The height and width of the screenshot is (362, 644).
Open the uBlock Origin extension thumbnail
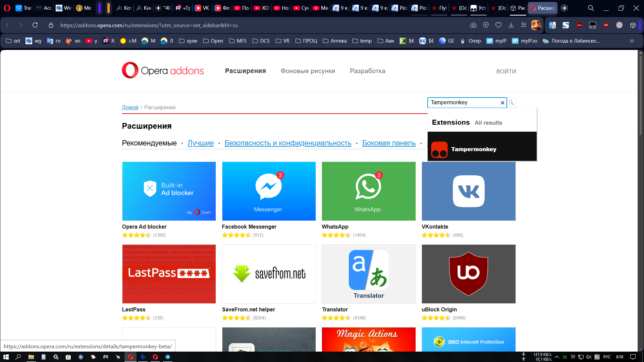coord(469,274)
